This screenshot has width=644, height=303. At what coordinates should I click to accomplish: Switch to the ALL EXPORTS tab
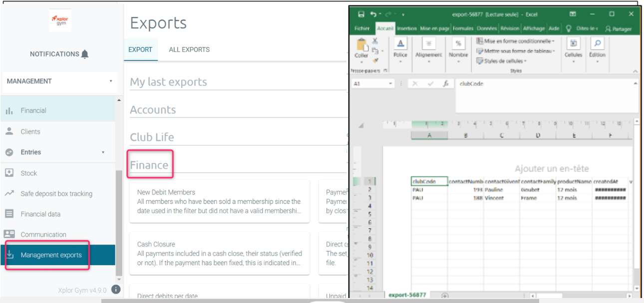pos(189,49)
